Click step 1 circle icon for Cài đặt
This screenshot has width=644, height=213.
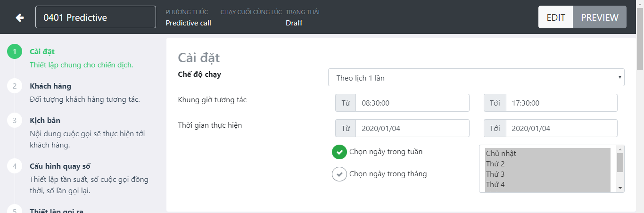point(15,51)
